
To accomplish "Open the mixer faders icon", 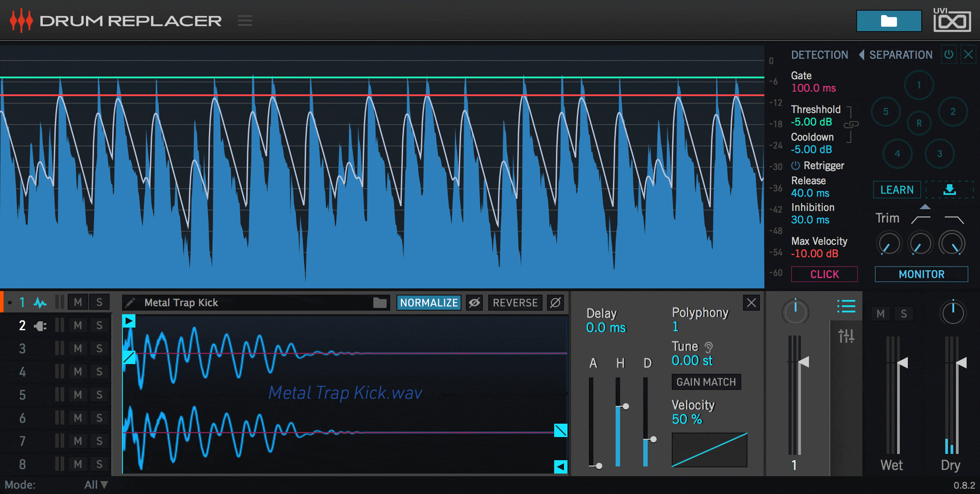I will pyautogui.click(x=846, y=336).
